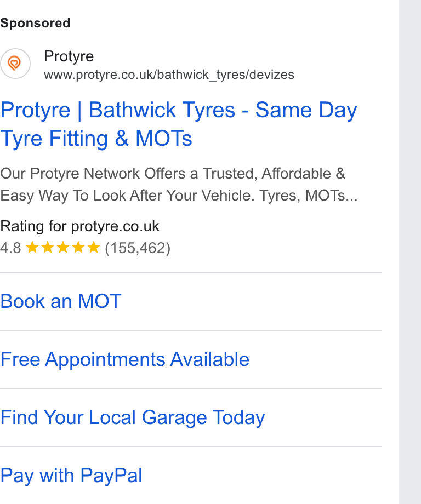Click the five-star rating graphic
Viewport: 421px width, 504px height.
62,248
